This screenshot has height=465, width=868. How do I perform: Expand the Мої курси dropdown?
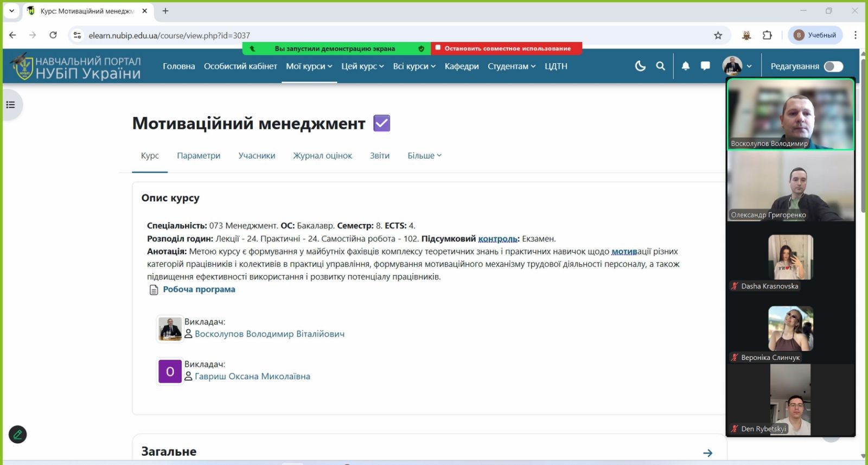[x=309, y=66]
